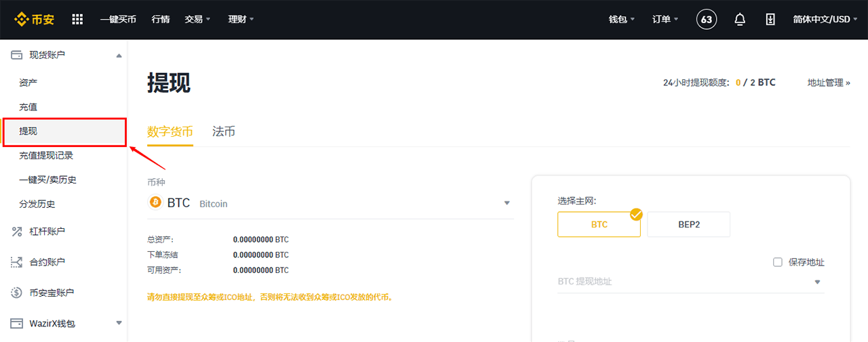The width and height of the screenshot is (868, 342).
Task: Open the 钱包 dropdown menu
Action: [x=622, y=19]
